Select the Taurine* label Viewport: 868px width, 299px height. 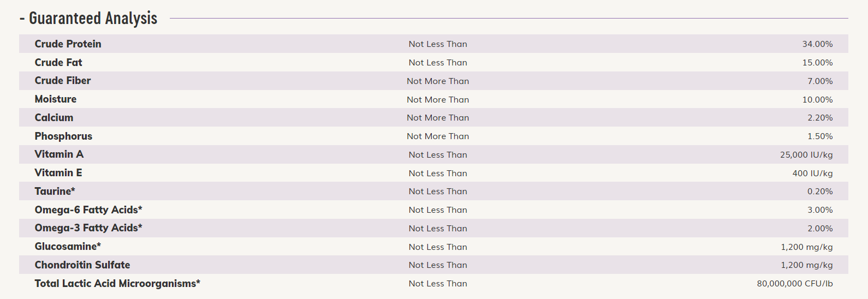pyautogui.click(x=55, y=192)
